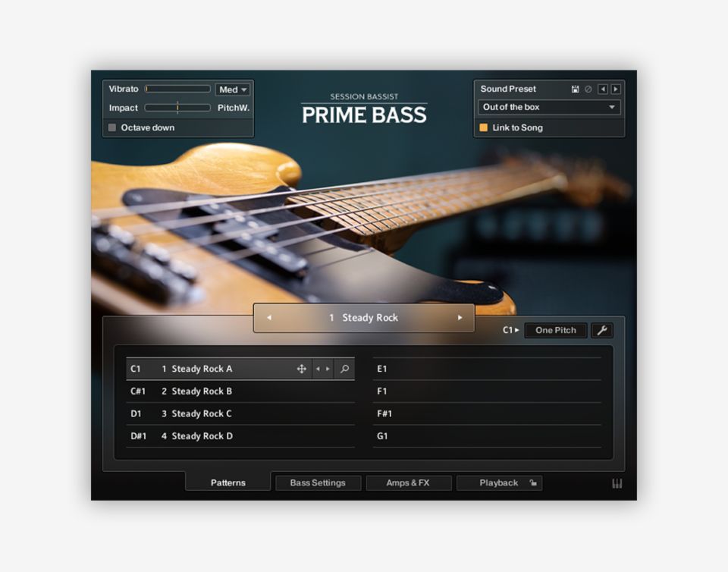Switch to the Bass Settings tab

pos(318,483)
